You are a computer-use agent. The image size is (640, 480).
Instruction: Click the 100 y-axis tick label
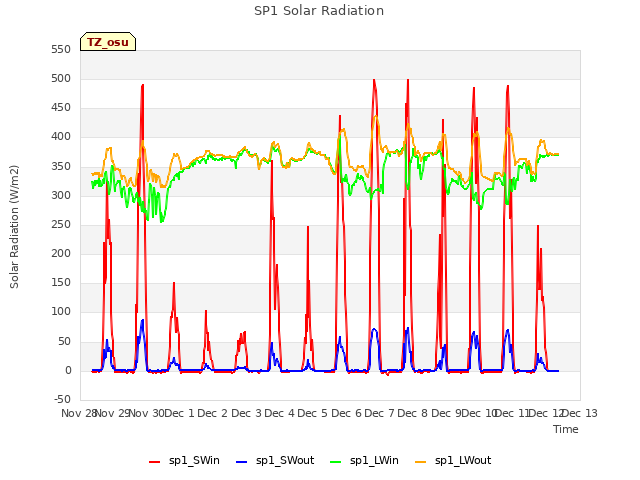click(61, 312)
